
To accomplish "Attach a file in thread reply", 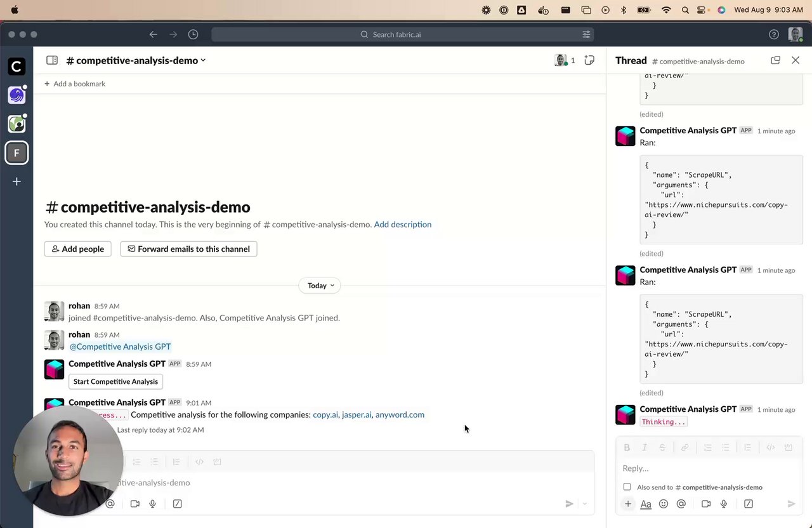I will tap(627, 504).
